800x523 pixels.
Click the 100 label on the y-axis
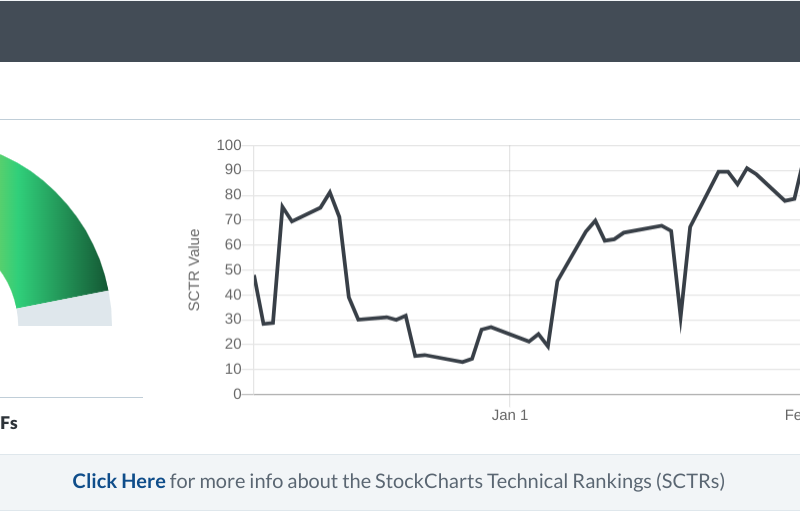229,146
